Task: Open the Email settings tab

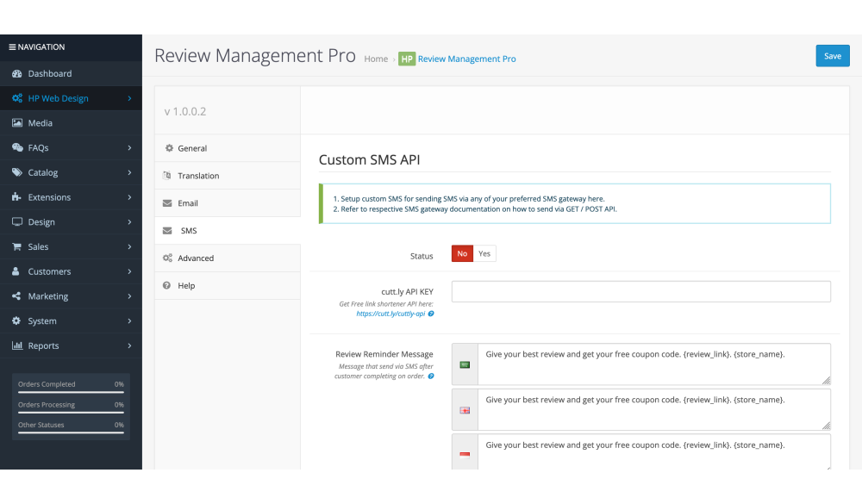Action: tap(188, 203)
